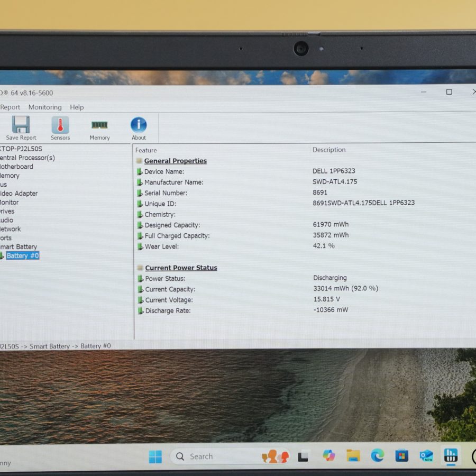Click the Power Status row icon

coord(141,278)
